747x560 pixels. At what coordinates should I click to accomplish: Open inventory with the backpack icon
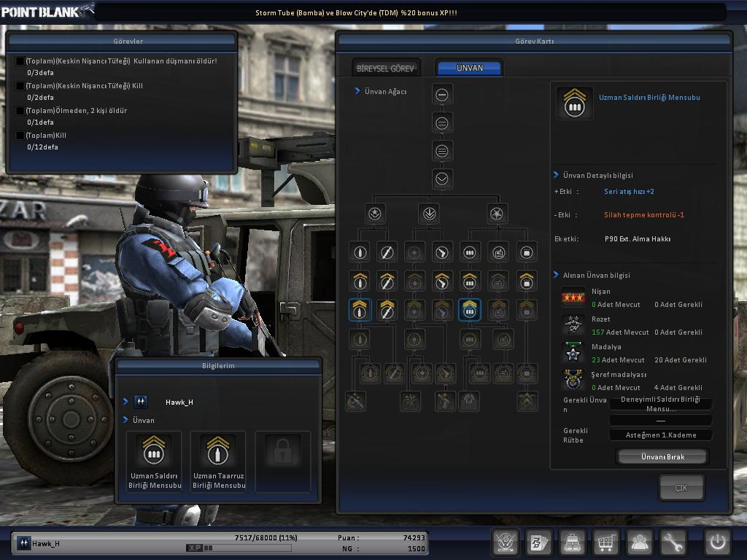click(572, 542)
